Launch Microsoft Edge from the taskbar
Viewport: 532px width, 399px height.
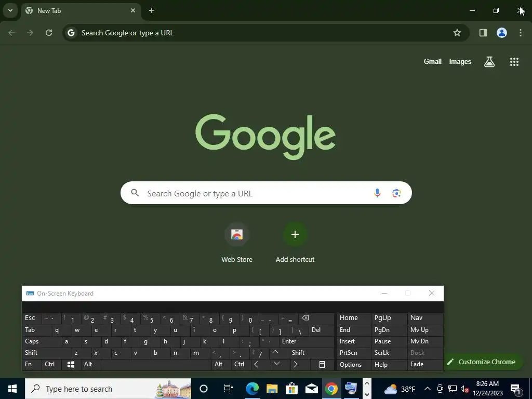tap(252, 389)
